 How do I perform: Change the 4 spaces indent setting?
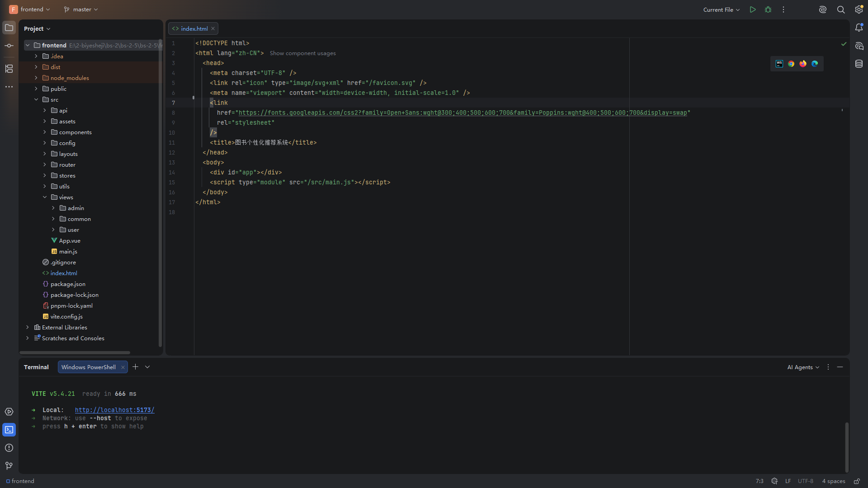[834, 481]
